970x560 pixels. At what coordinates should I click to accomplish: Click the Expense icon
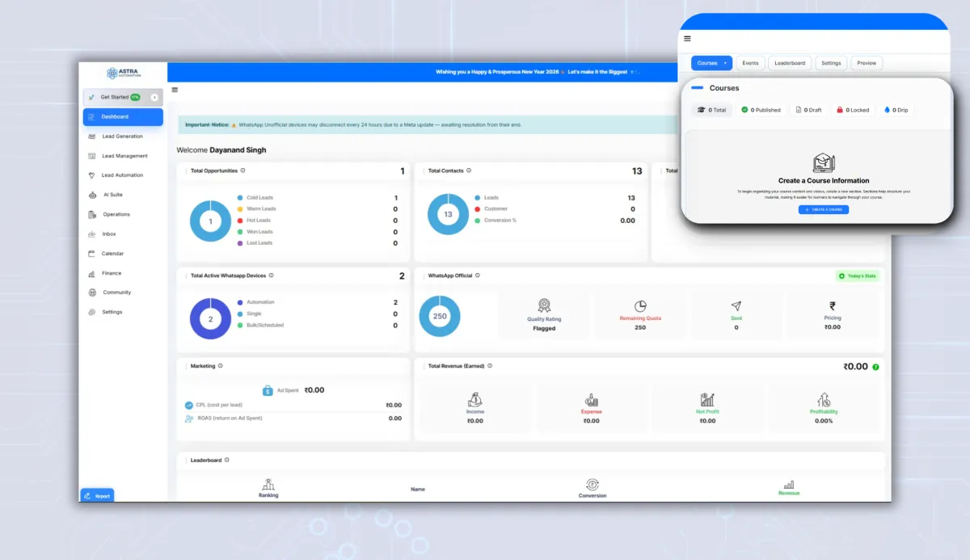pos(591,400)
